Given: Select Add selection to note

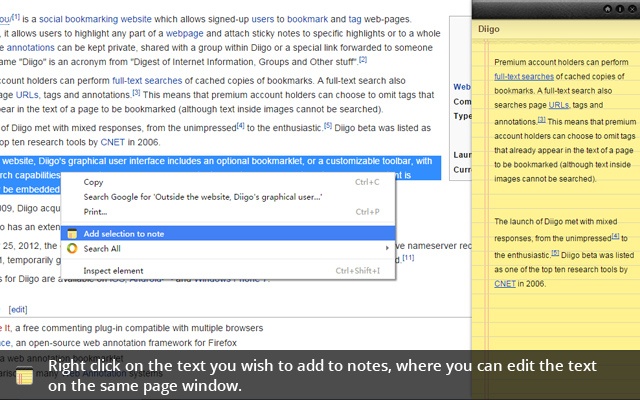Looking at the screenshot, I should (x=228, y=233).
